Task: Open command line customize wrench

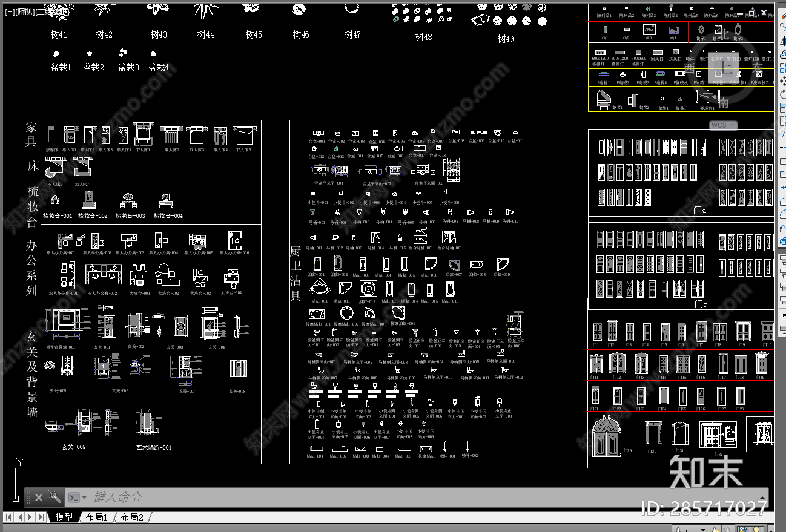Action: tap(54, 498)
